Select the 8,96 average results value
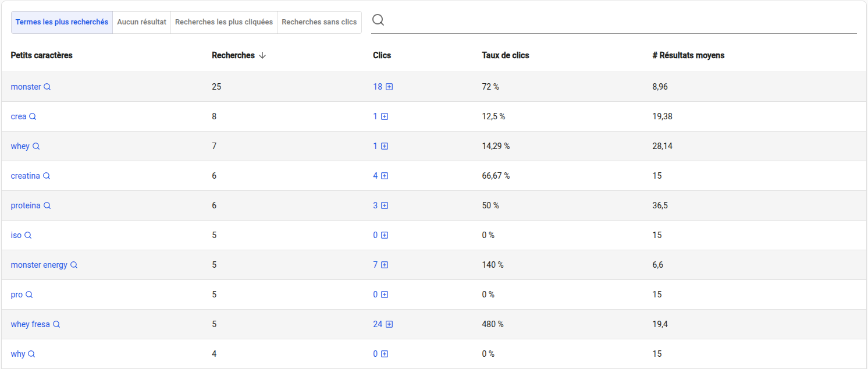 click(660, 87)
